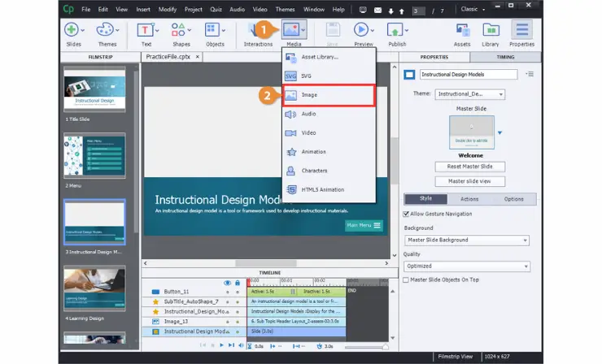Open the Theme dropdown in Properties
The width and height of the screenshot is (602, 364).
(x=469, y=94)
